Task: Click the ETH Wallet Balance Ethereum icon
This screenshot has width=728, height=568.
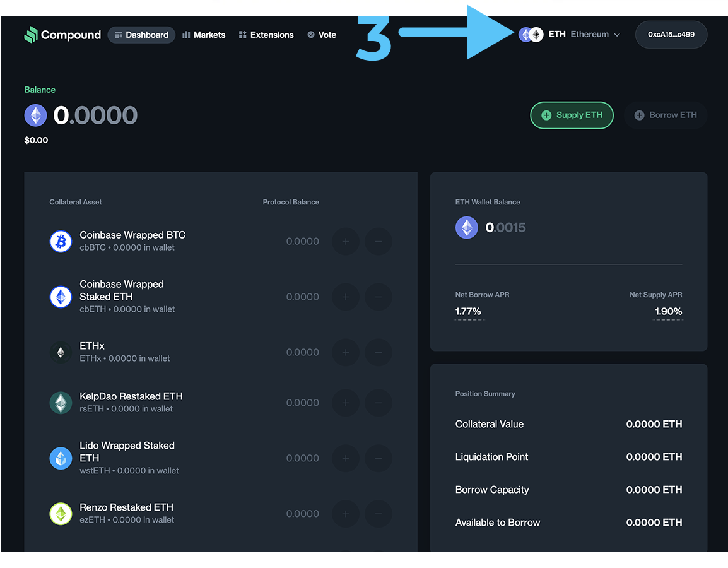Action: (x=467, y=228)
